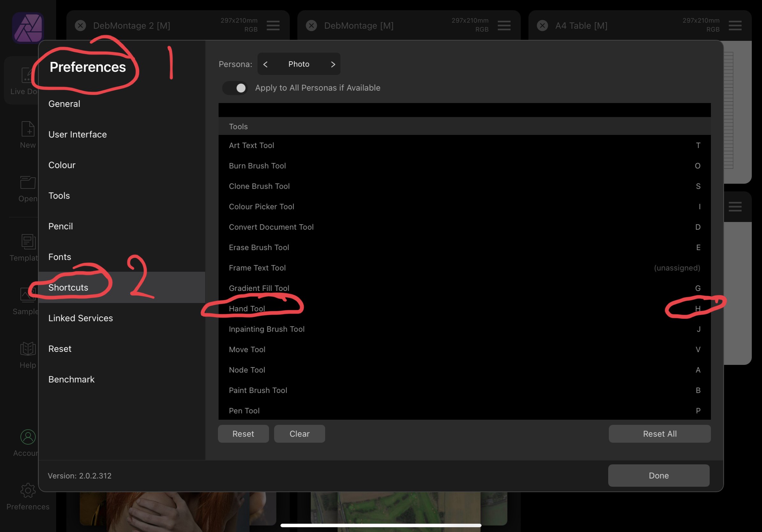Select Burn Brush Tool shortcut row
The width and height of the screenshot is (762, 532).
click(464, 166)
